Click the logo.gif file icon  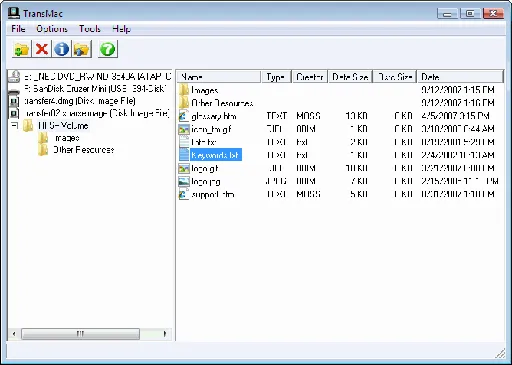tap(184, 168)
